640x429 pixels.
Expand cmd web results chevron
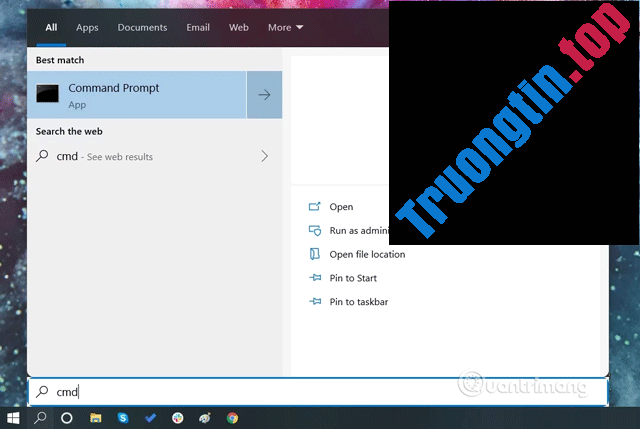[x=264, y=156]
